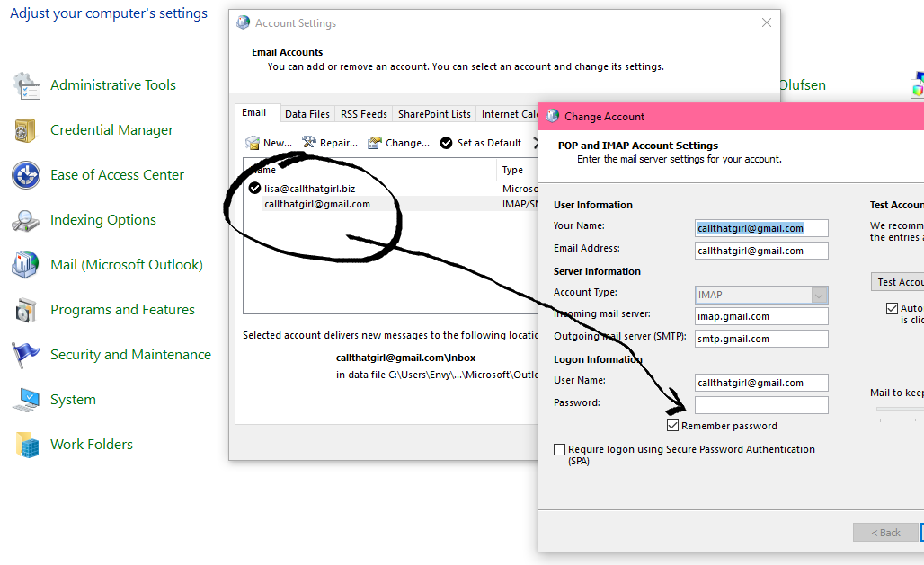Toggle the Auto test account settings checkbox
924x565 pixels.
[893, 308]
